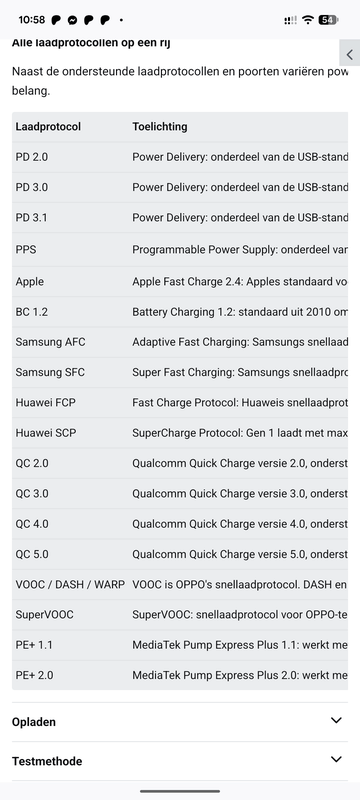The height and width of the screenshot is (800, 360).
Task: Tap the side panel collapse arrow
Action: pyautogui.click(x=350, y=55)
